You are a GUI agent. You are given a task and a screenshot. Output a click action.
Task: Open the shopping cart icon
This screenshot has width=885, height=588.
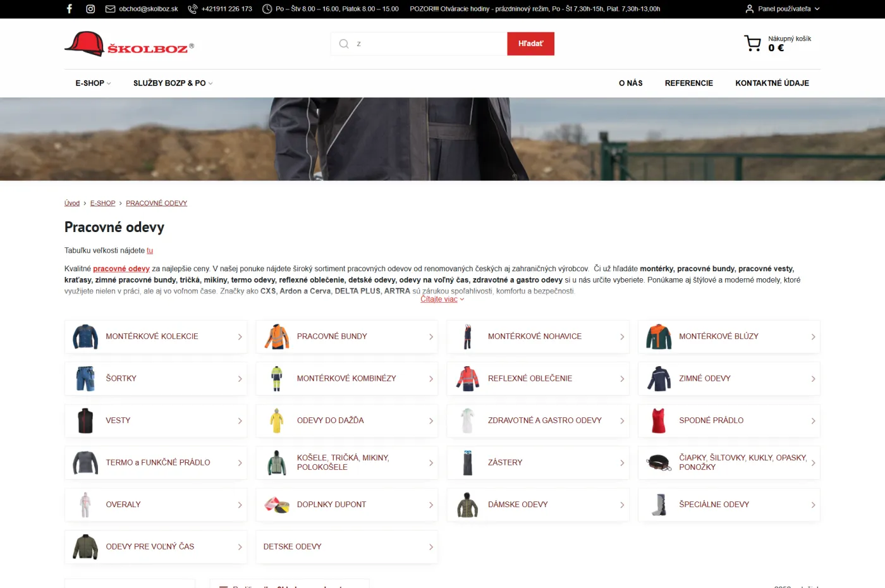point(752,43)
